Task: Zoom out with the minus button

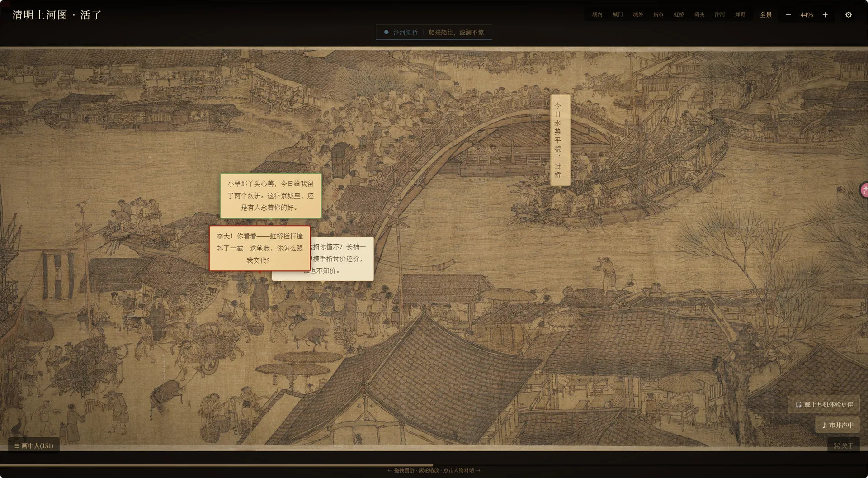Action: tap(788, 15)
